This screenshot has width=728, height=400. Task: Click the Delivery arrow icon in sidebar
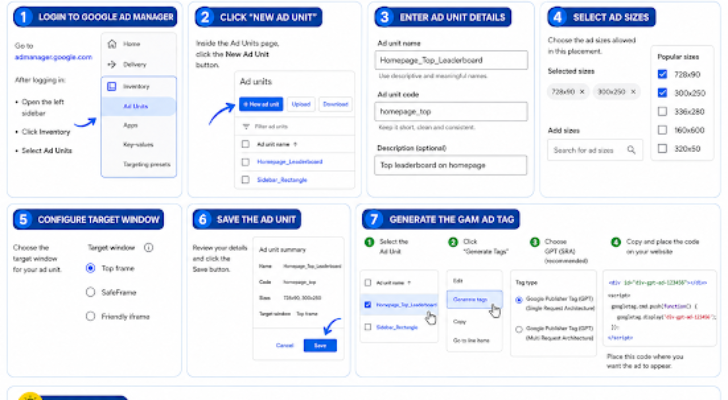pyautogui.click(x=112, y=65)
